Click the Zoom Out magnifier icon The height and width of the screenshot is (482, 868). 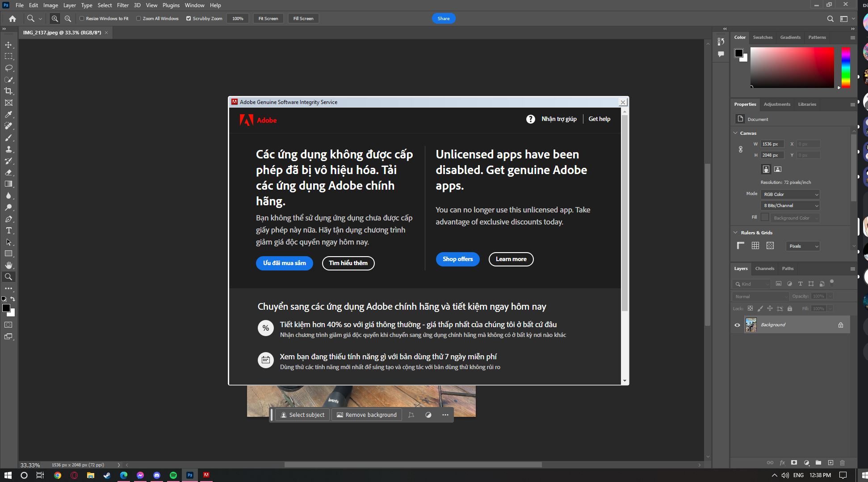pyautogui.click(x=68, y=18)
